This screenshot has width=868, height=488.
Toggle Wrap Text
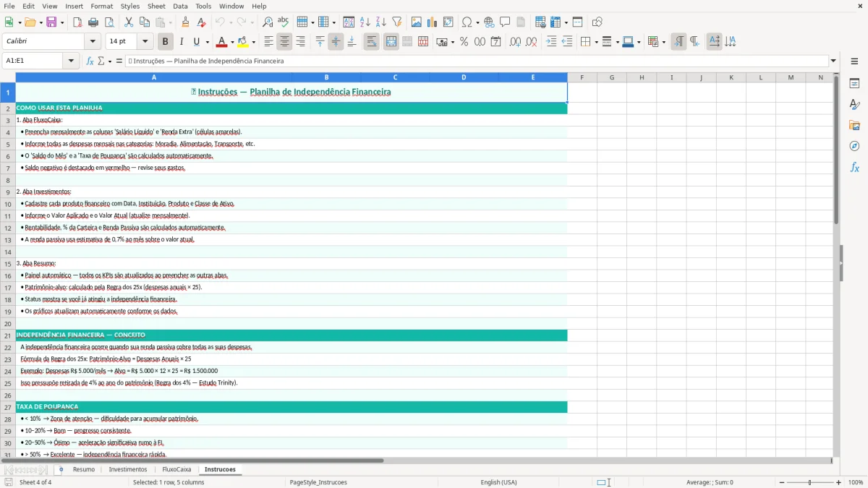pos(372,42)
